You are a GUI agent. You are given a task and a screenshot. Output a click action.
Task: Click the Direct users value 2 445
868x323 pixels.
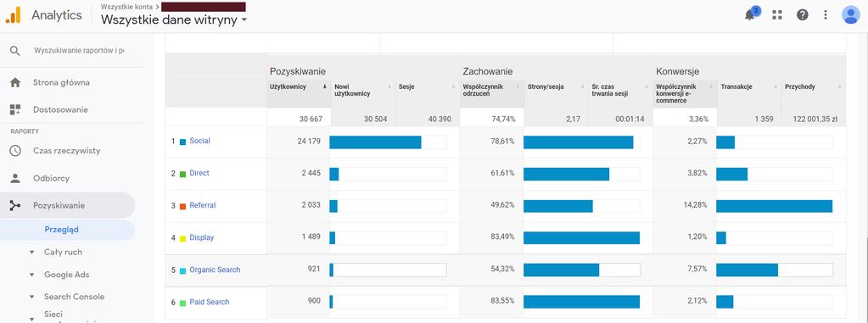coord(311,173)
